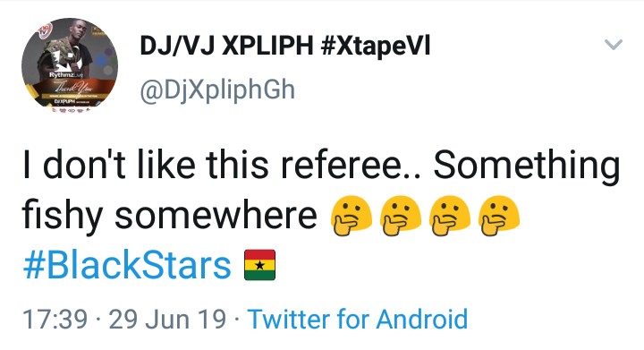Click the "fishy somewhere" tweet text
Viewport: 644px width, 350px height.
[x=170, y=216]
